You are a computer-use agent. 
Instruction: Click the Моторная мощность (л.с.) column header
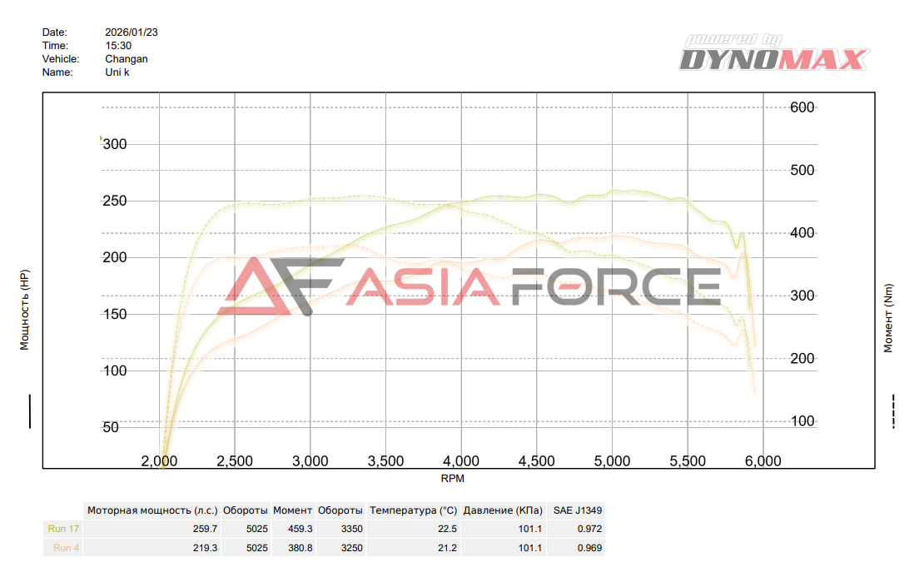(152, 510)
